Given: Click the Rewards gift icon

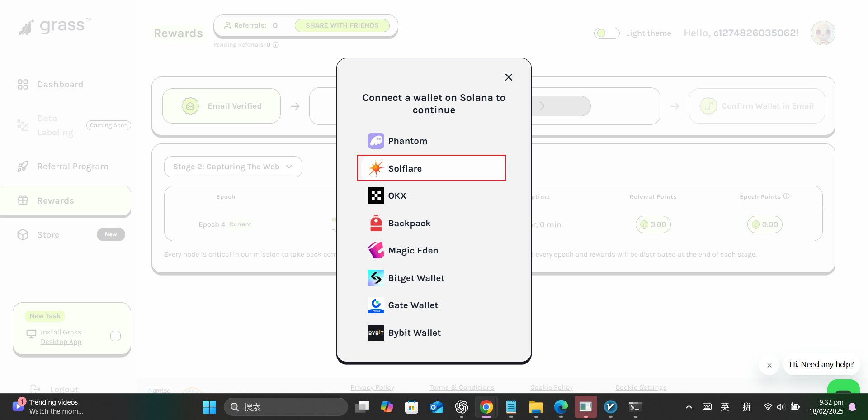Looking at the screenshot, I should coord(23,200).
